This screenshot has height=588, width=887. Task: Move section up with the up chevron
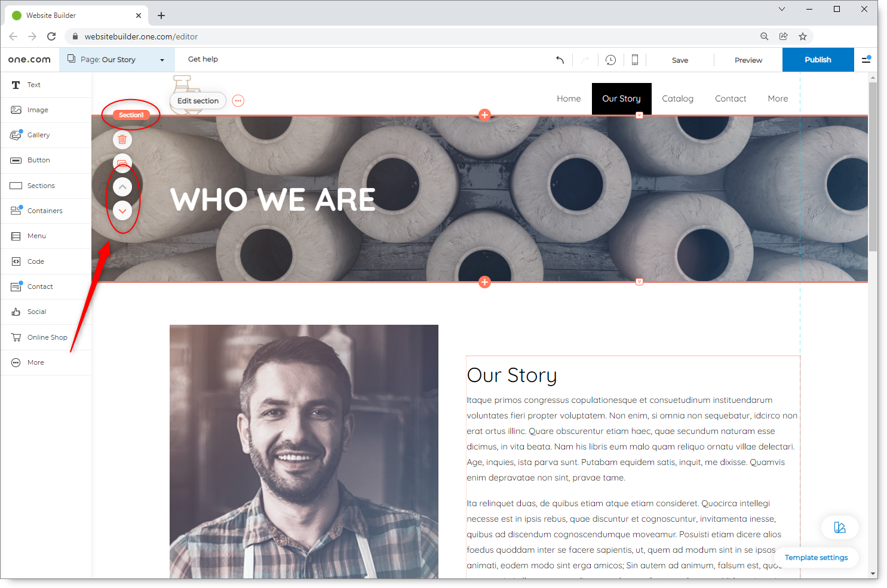pos(122,187)
